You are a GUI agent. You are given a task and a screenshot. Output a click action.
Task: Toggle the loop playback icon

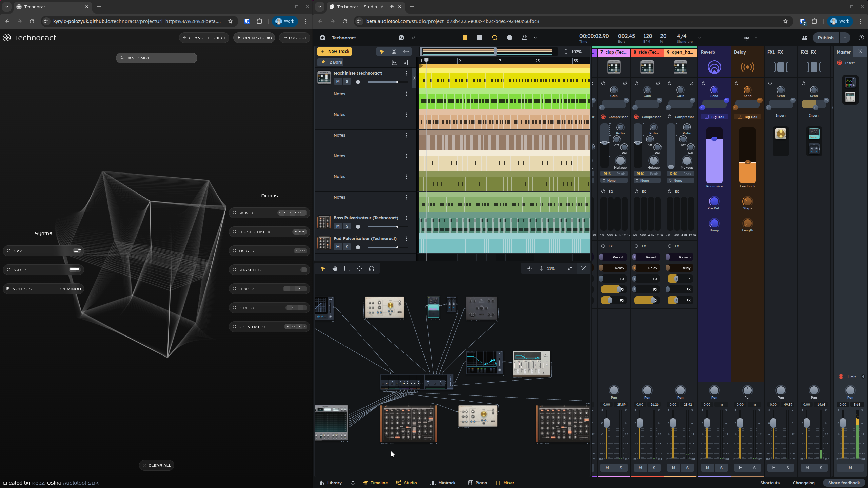(x=495, y=38)
